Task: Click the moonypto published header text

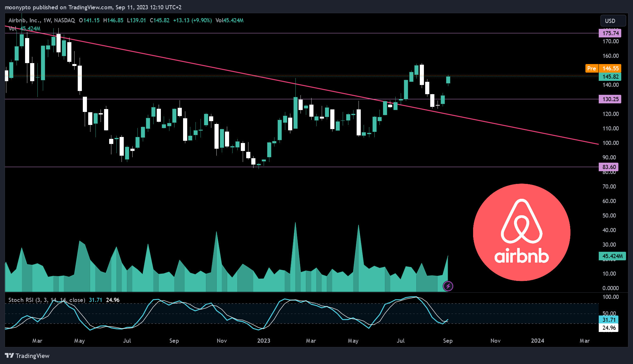Action: click(93, 7)
